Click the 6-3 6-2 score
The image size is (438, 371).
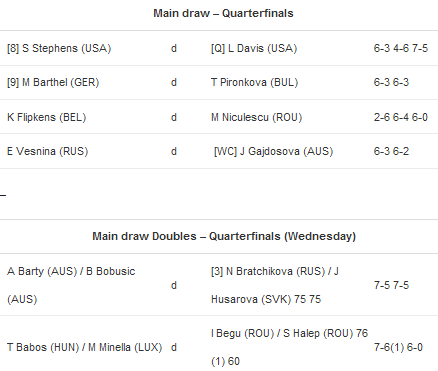(x=391, y=151)
